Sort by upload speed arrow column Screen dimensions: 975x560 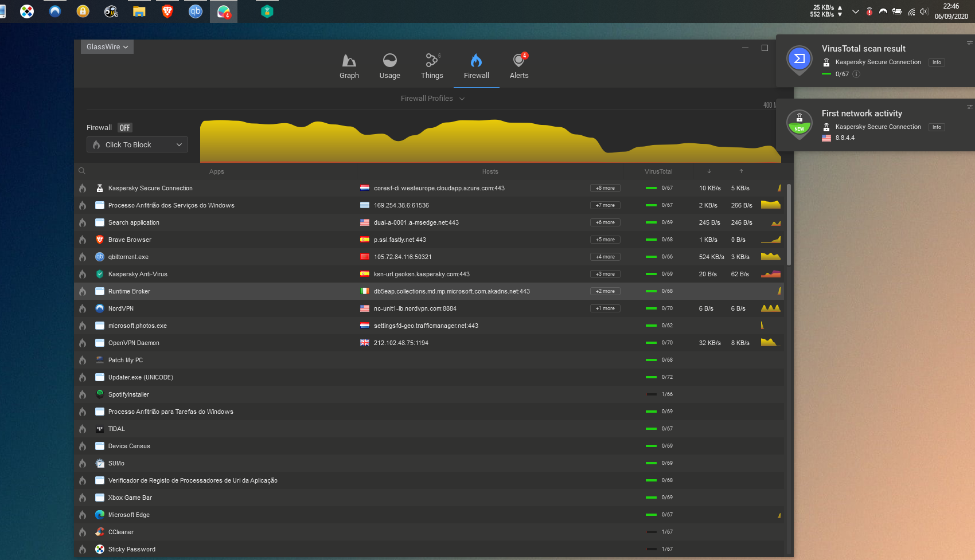tap(741, 171)
